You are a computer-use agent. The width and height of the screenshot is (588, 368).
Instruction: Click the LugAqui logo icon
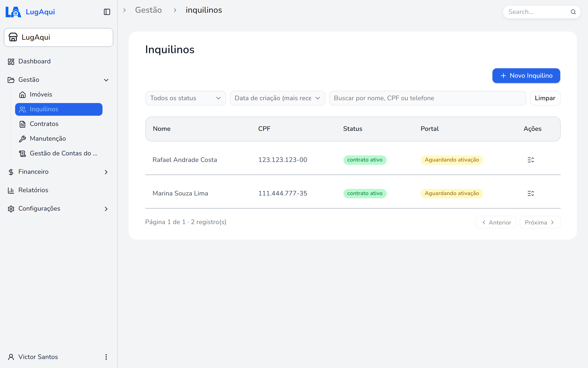pyautogui.click(x=13, y=12)
